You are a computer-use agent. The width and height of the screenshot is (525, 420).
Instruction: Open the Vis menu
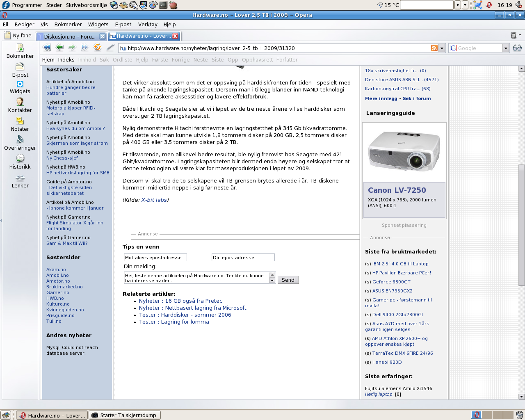pyautogui.click(x=44, y=24)
